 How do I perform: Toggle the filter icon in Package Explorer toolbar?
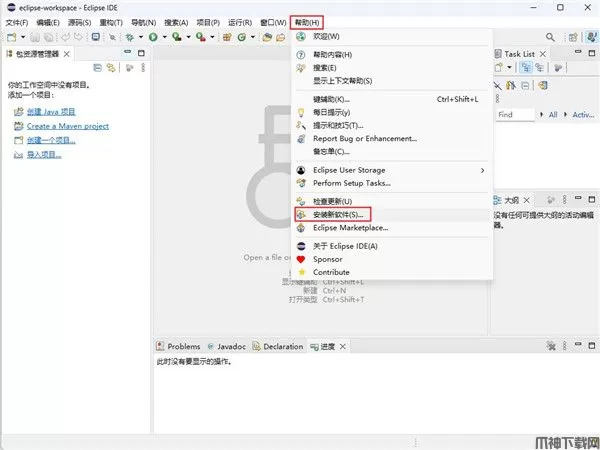coord(130,68)
